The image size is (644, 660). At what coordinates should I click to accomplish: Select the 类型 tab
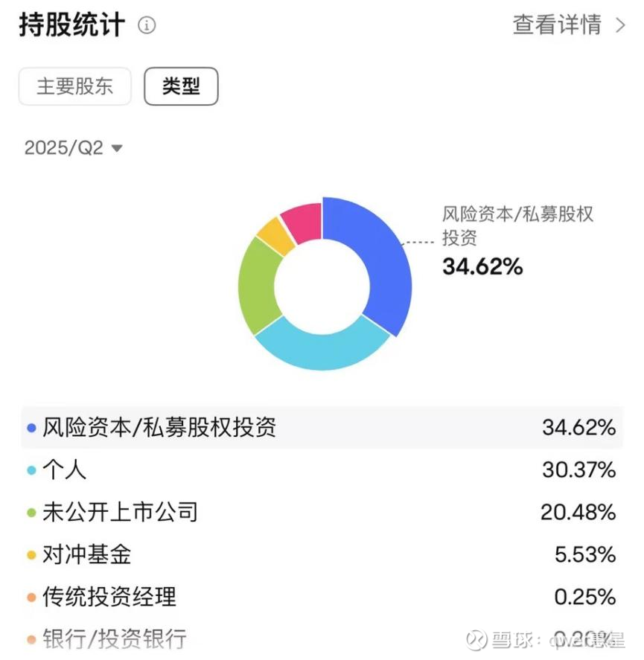pyautogui.click(x=181, y=86)
